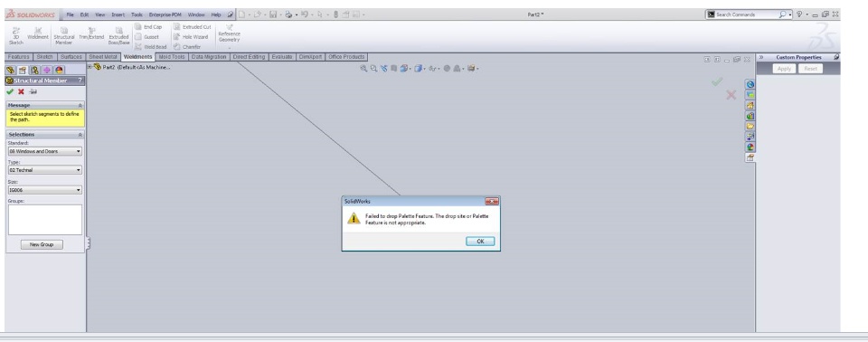Cancel with viewport corner red X
Image resolution: width=868 pixels, height=342 pixels.
pos(731,95)
